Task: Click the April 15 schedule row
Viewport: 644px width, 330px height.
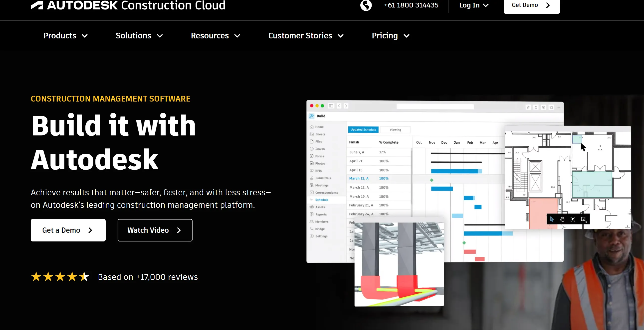Action: click(379, 170)
